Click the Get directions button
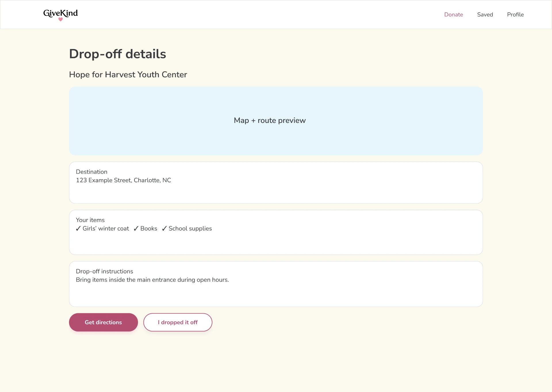Screen dimensions: 552x392 [x=103, y=322]
